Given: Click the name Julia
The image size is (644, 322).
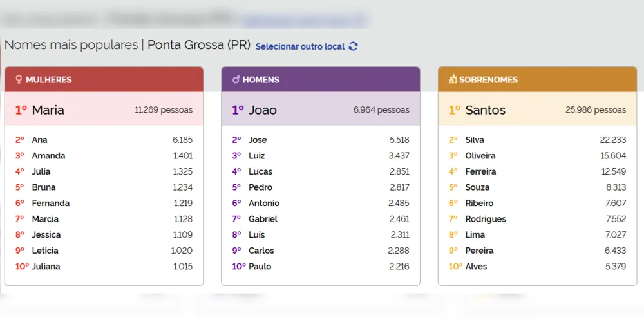Looking at the screenshot, I should (x=41, y=172).
